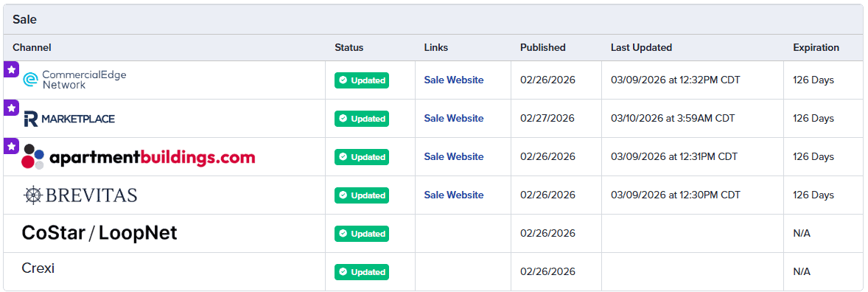This screenshot has height=292, width=868.
Task: Click the purple star badge on apartmentbuildings.com row
Action: pos(12,146)
